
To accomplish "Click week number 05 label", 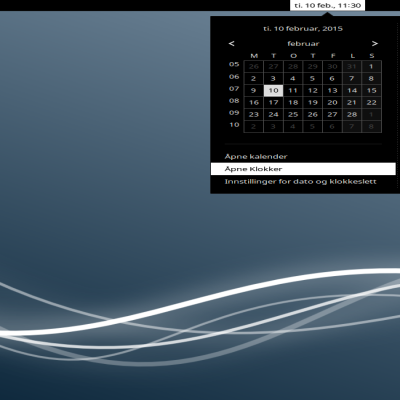I will (x=234, y=64).
